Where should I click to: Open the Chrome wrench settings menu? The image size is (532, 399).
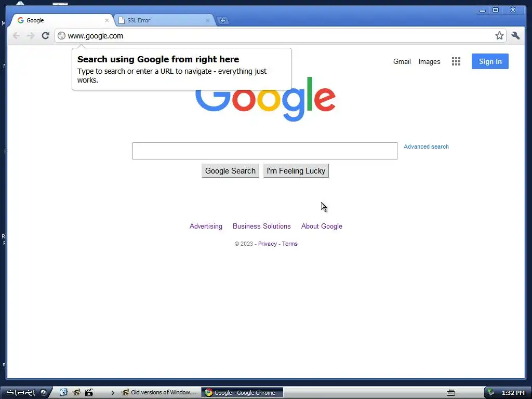point(515,36)
